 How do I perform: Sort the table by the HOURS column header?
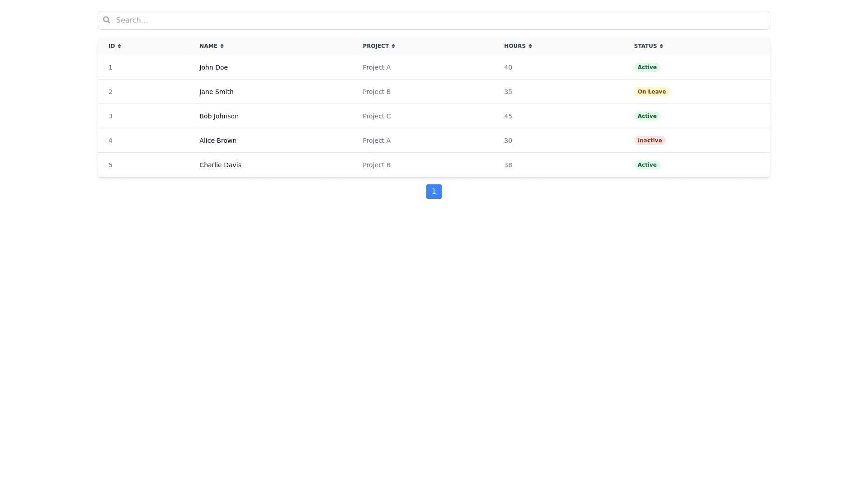pyautogui.click(x=515, y=46)
